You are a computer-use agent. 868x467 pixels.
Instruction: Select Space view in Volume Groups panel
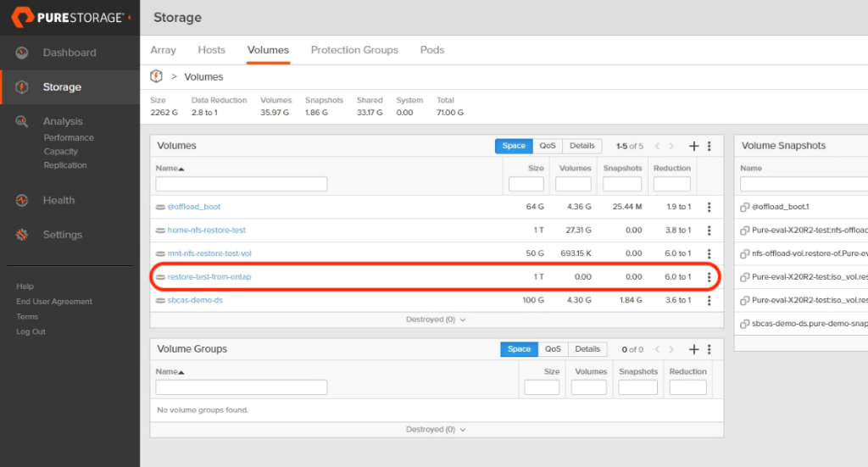[519, 349]
